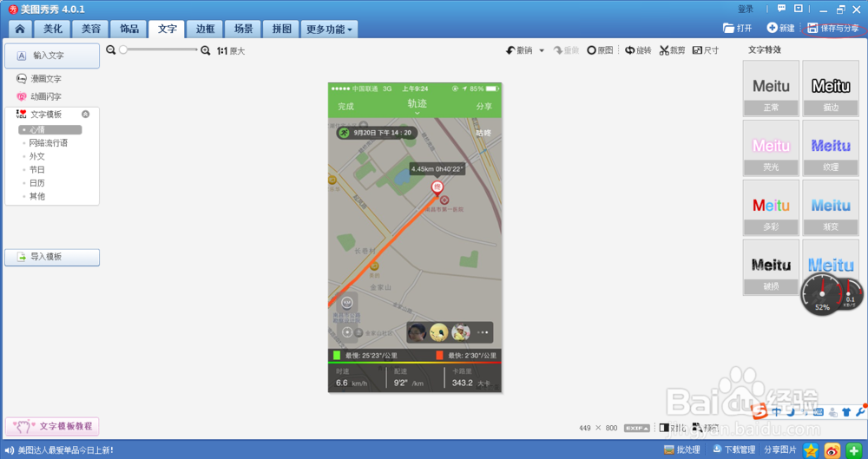Click 1:1 原大 actual size
Viewport: 868px width, 459px height.
point(231,51)
